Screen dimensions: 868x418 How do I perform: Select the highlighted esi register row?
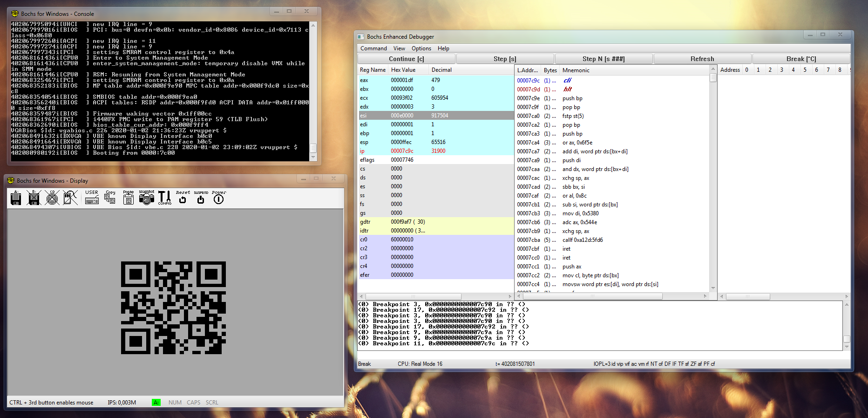(x=435, y=116)
